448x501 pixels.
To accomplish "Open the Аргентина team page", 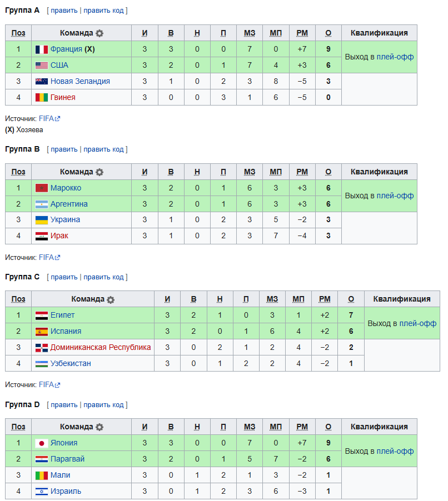I will click(x=69, y=204).
